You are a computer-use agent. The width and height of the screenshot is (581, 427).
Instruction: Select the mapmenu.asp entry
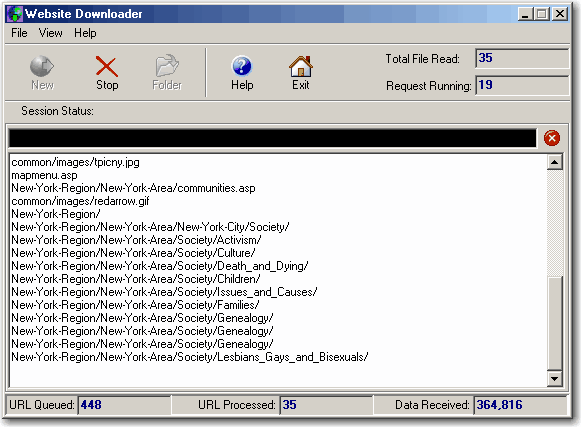click(x=44, y=175)
